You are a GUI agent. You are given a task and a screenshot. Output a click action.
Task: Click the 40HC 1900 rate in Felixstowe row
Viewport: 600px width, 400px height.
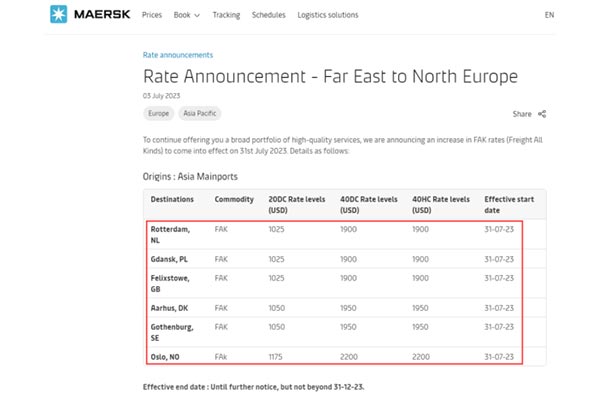click(x=420, y=278)
